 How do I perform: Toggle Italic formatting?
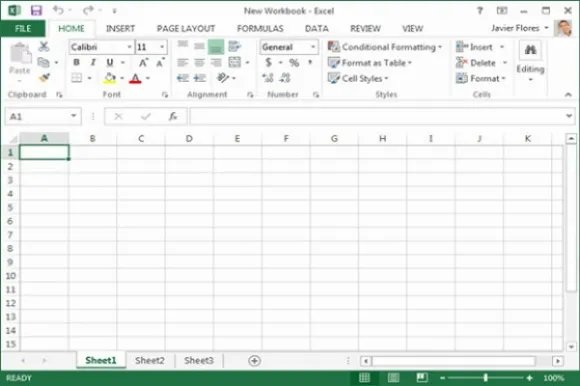point(93,62)
